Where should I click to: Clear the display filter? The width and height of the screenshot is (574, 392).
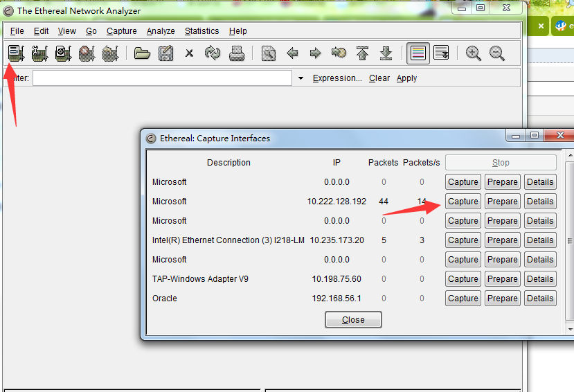(x=379, y=78)
